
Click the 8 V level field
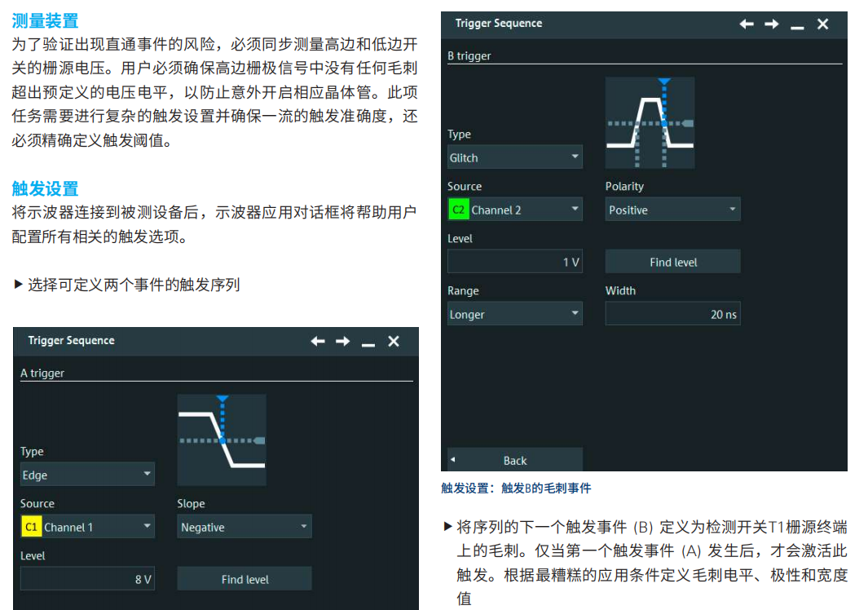pyautogui.click(x=87, y=579)
